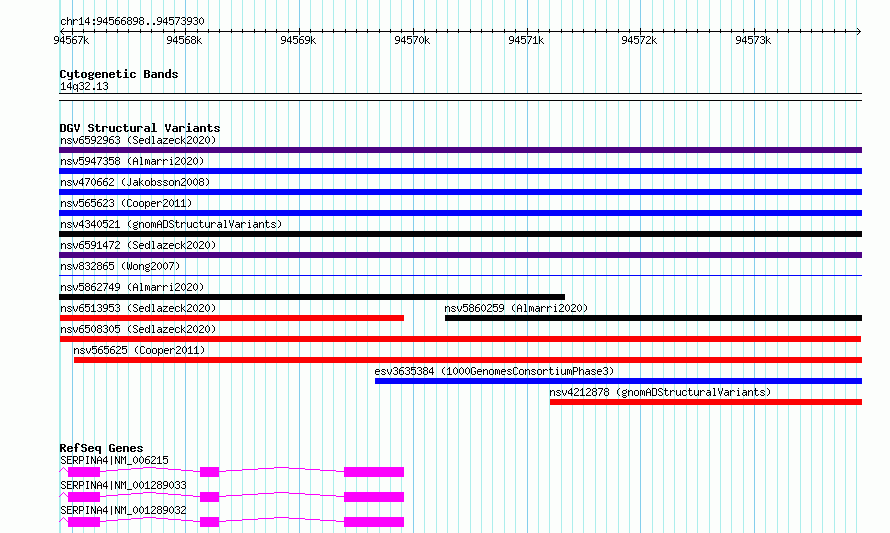
Task: Click the nsv832865 (Wong2007) label
Action: (x=120, y=266)
